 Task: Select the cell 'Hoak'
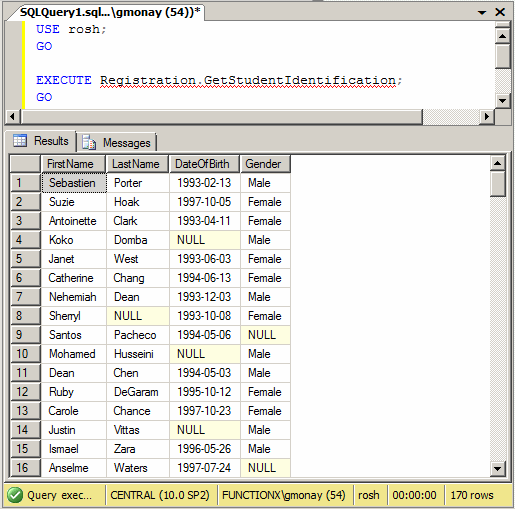tap(138, 202)
